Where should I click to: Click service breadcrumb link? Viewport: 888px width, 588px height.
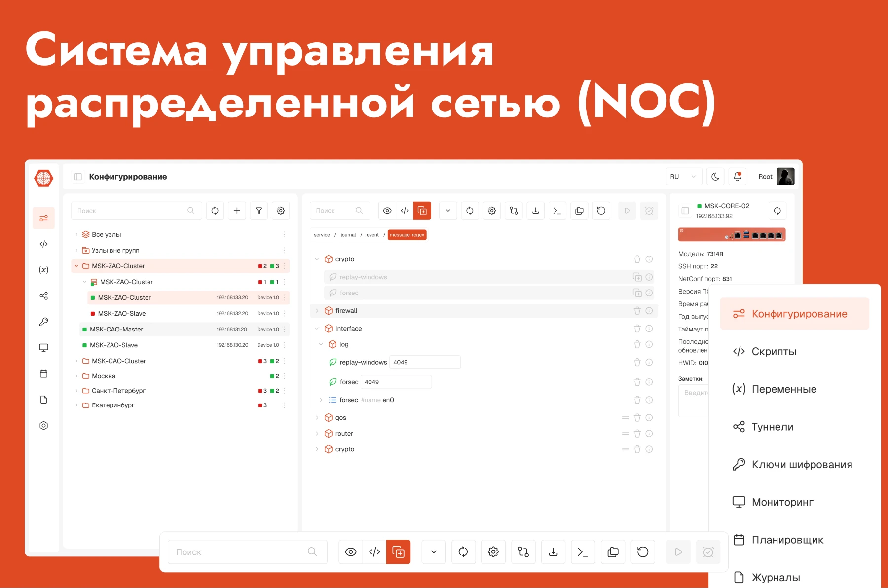coord(322,235)
